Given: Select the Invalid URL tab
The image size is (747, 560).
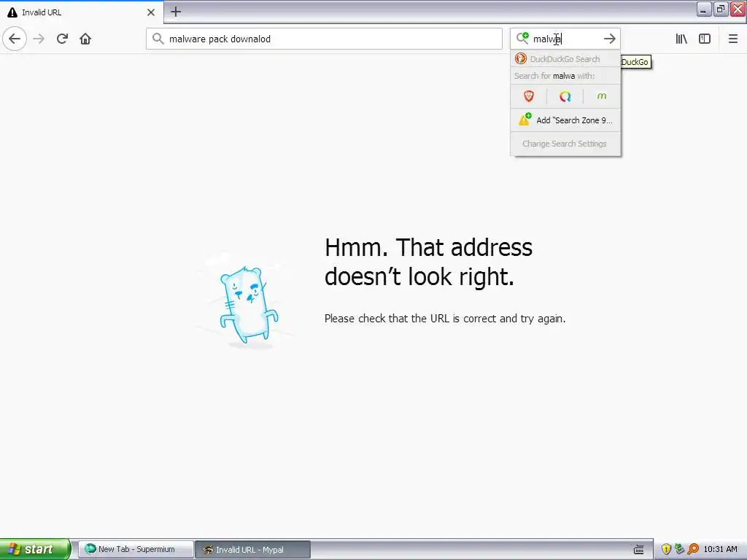Looking at the screenshot, I should [x=81, y=12].
